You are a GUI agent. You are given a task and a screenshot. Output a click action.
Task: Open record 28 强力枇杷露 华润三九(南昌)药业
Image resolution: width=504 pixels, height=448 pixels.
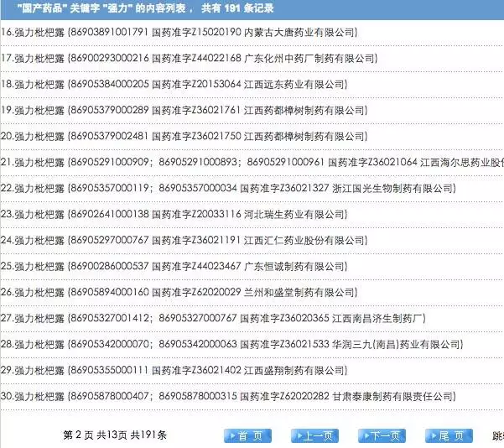point(231,345)
